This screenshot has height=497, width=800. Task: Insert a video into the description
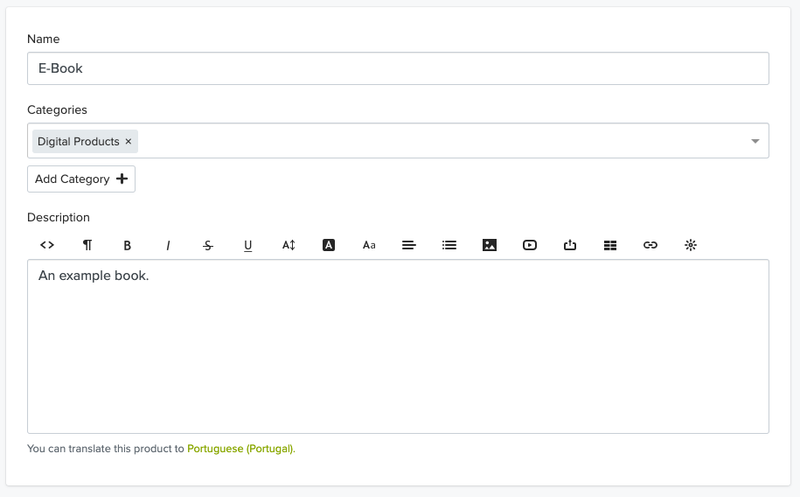tap(530, 245)
